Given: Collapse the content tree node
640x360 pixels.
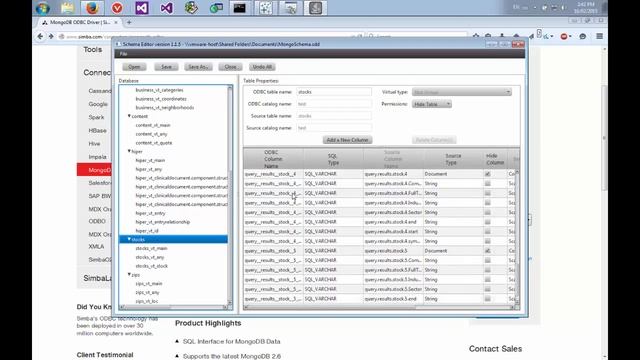Looking at the screenshot, I should pos(129,116).
